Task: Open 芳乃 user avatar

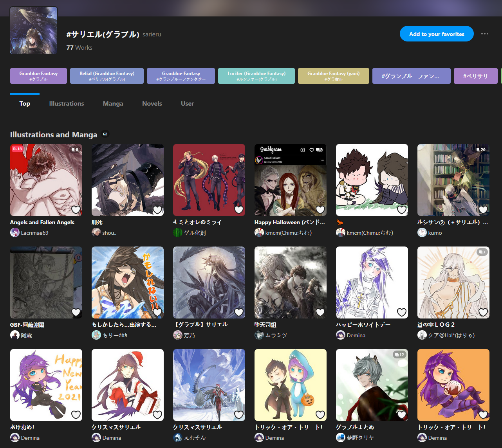Action: coord(178,335)
